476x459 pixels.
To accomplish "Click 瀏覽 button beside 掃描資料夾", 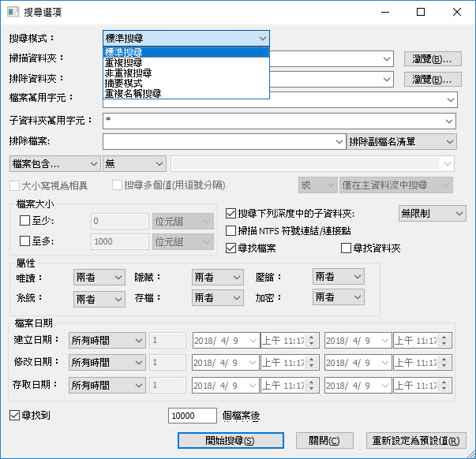I will [433, 59].
